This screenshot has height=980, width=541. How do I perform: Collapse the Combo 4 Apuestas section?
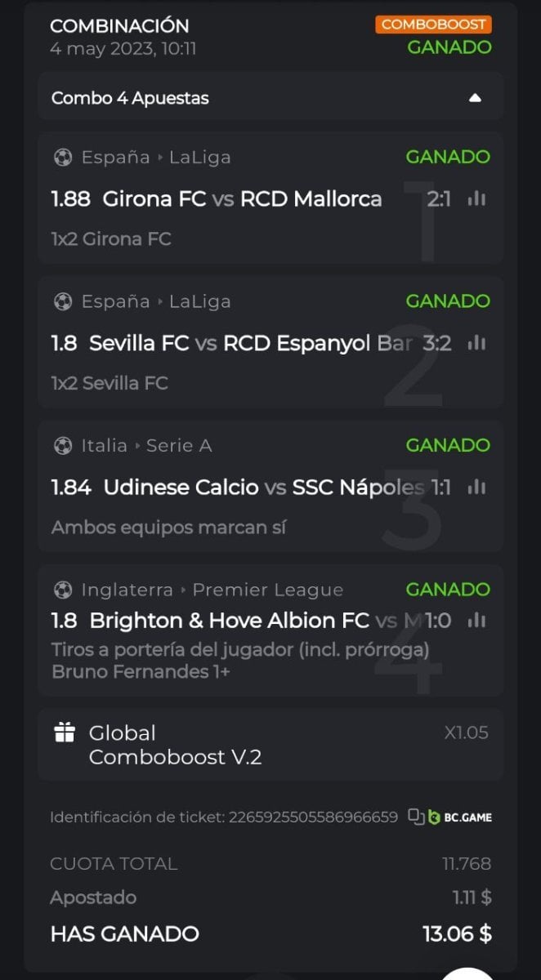(476, 98)
